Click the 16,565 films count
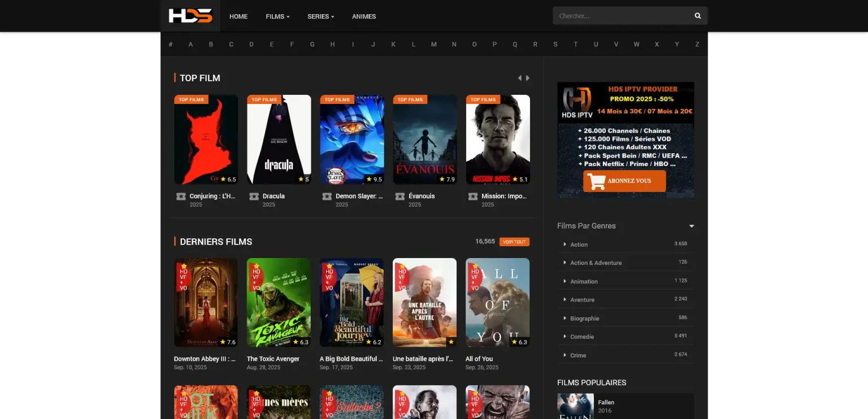868x419 pixels. (485, 242)
